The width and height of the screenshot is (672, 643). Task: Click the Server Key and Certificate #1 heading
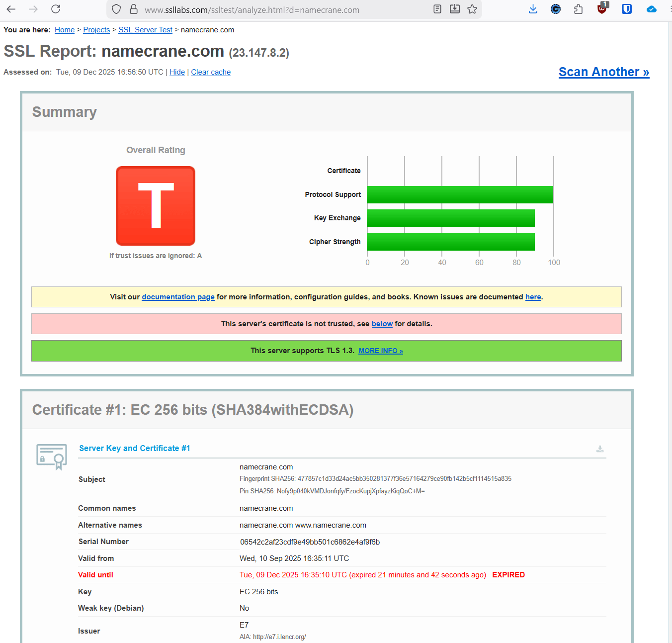pos(135,448)
